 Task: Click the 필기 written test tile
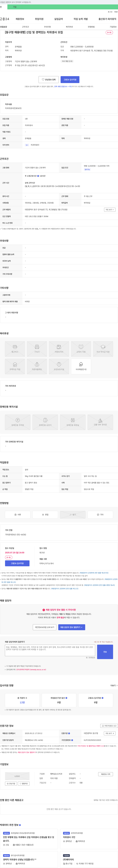[73, 515]
